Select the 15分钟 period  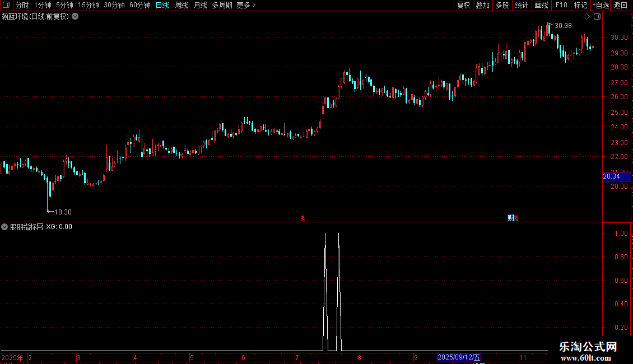tap(88, 5)
